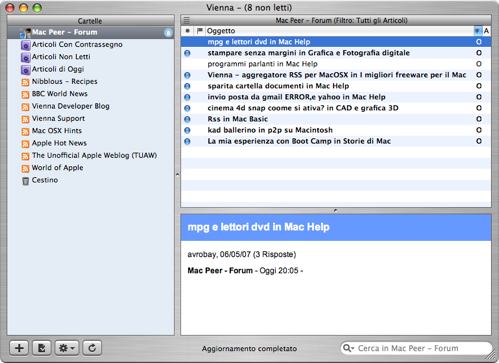Click the column chooser icon left of list title
The width and height of the screenshot is (499, 363).
(x=187, y=20)
